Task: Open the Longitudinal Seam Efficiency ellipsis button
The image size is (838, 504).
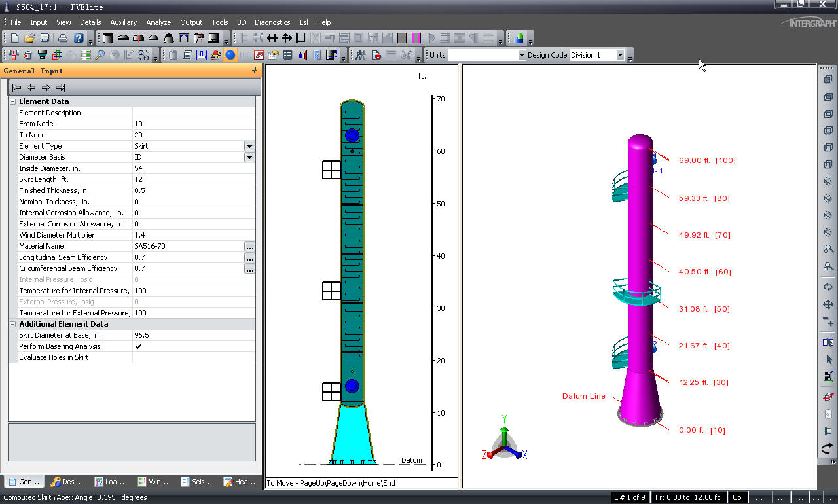Action: 249,257
